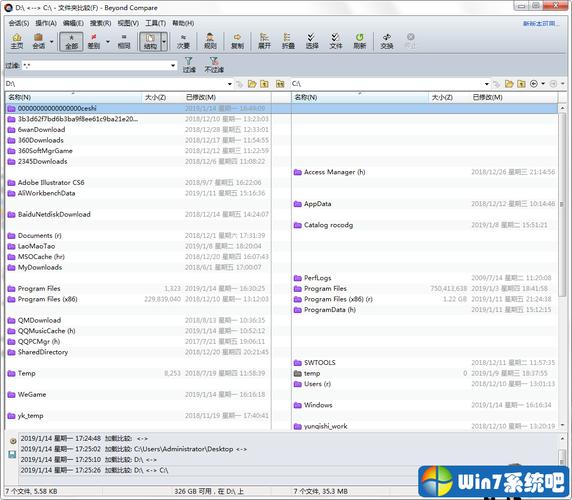Viewport: 572px width, 500px height.
Task: Select ProgramData (h) folder on right
Action: (x=330, y=310)
